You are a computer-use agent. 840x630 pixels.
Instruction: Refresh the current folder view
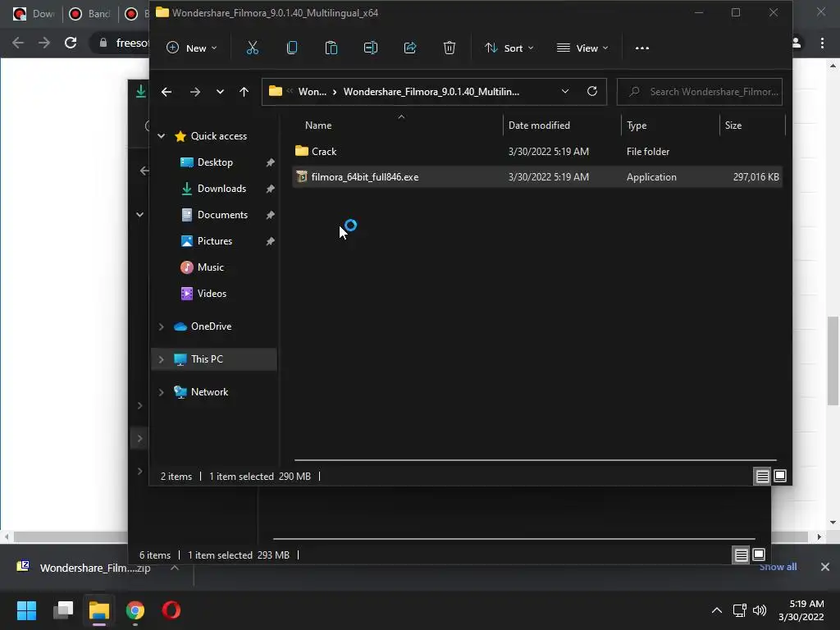pyautogui.click(x=592, y=91)
